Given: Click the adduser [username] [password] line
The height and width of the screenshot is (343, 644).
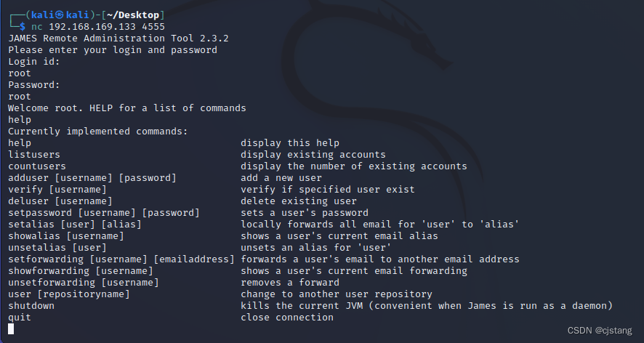Looking at the screenshot, I should 92,178.
